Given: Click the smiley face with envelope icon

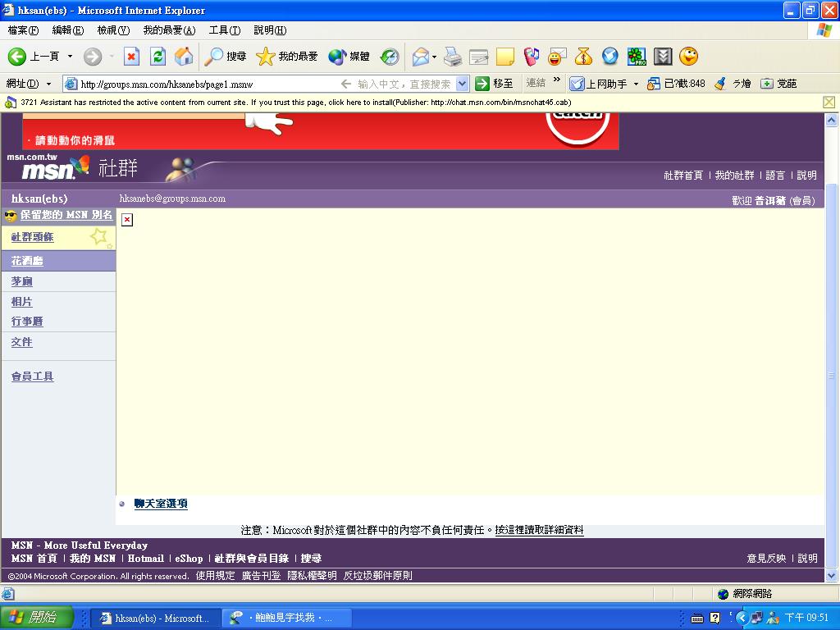Looking at the screenshot, I should pyautogui.click(x=557, y=57).
